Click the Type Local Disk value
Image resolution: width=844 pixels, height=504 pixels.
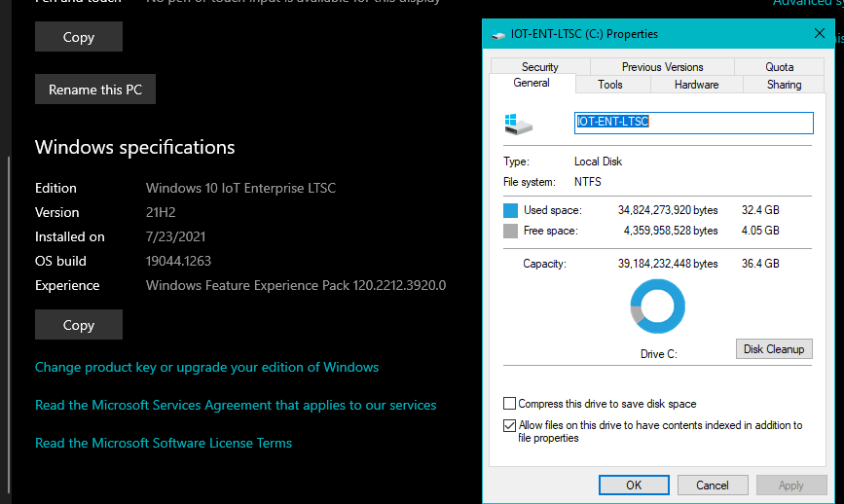(x=598, y=162)
